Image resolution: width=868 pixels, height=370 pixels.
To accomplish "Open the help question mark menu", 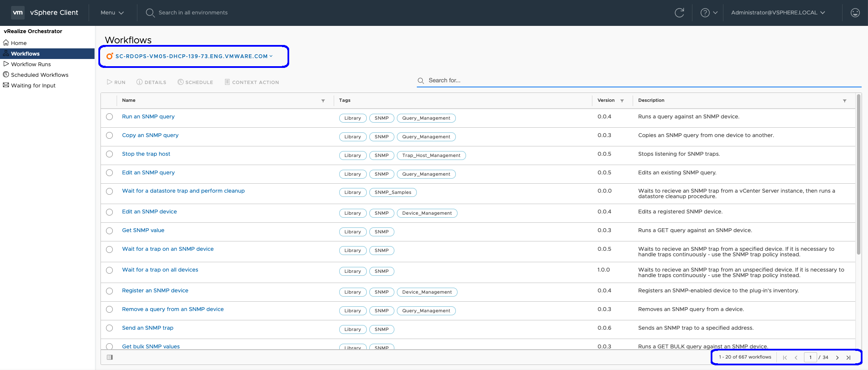I will tap(709, 13).
